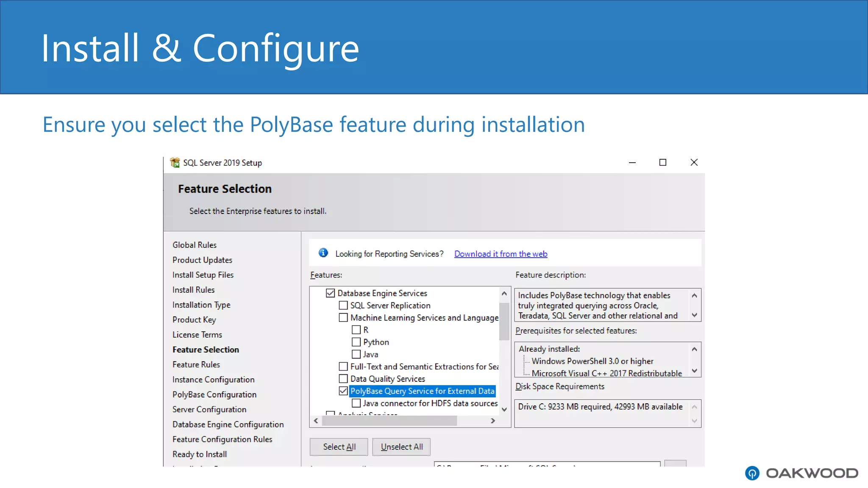Tick Java connector for HDFS data sources

(356, 403)
